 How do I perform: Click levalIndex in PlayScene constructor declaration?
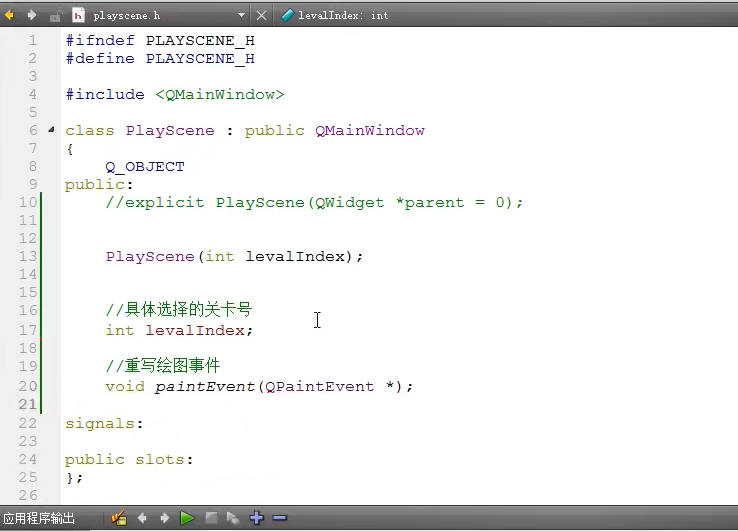coord(295,257)
